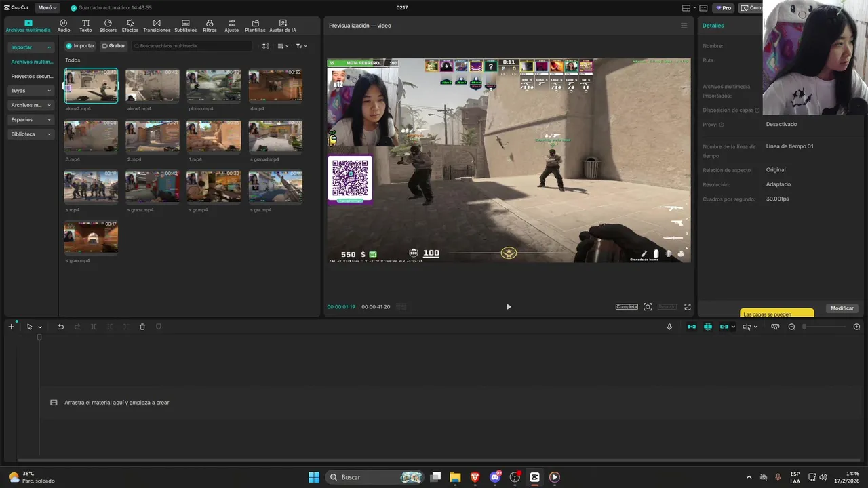Select the alone1.mp4 thumbnail
868x488 pixels.
coord(153,85)
